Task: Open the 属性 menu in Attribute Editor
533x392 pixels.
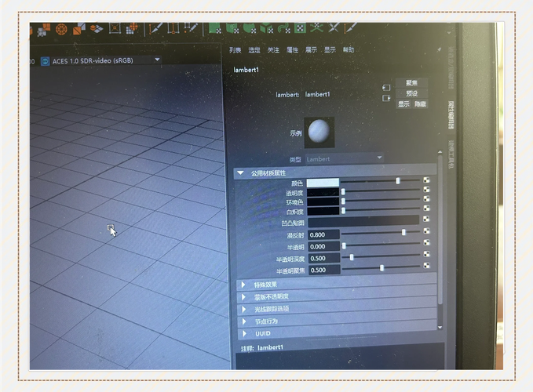Action: tap(293, 50)
